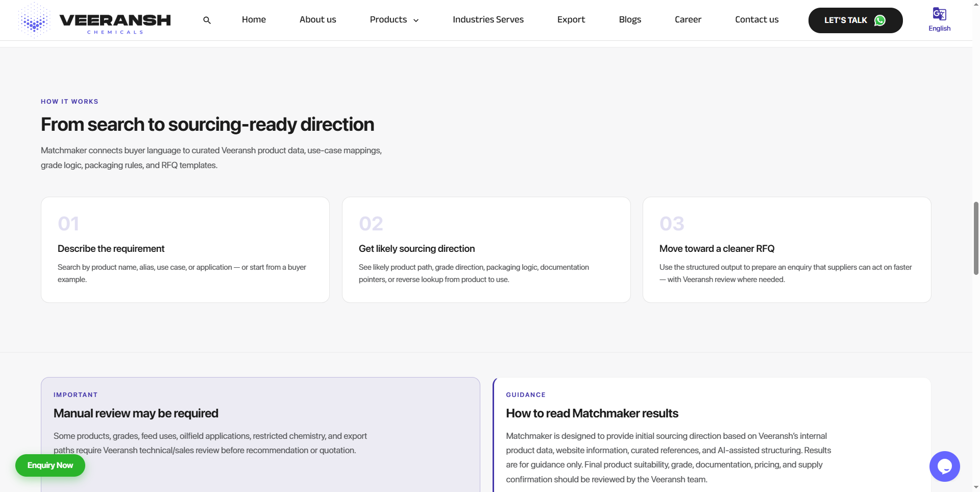980x492 pixels.
Task: Navigate to Industries Serves
Action: pyautogui.click(x=488, y=19)
